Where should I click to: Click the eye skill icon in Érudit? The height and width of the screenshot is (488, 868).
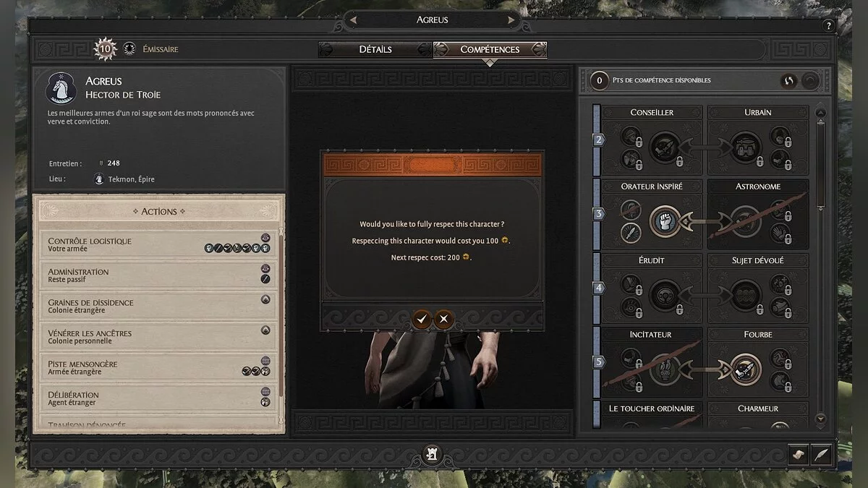click(631, 308)
